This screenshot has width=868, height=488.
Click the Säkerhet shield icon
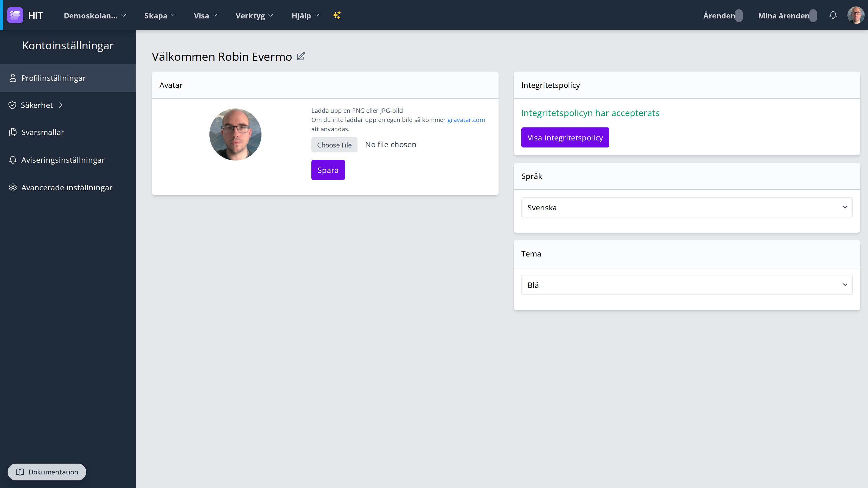click(12, 105)
